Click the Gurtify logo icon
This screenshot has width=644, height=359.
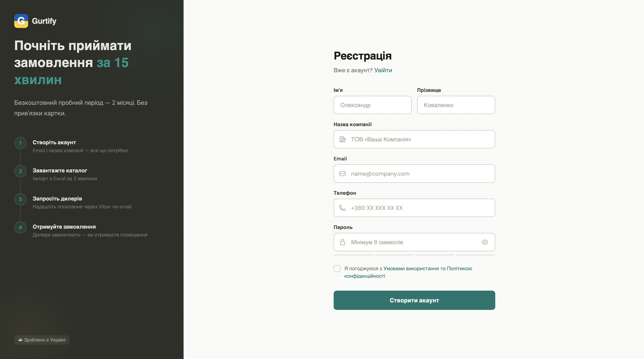click(21, 21)
